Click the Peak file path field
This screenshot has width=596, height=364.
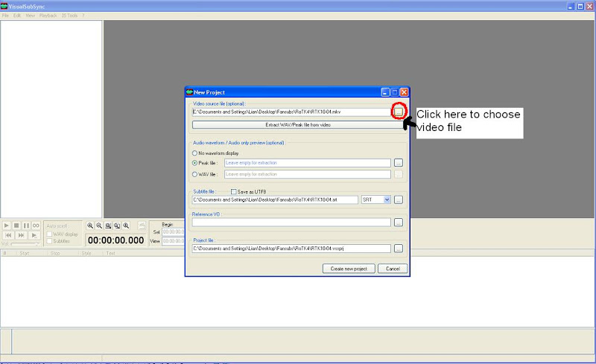coord(308,162)
